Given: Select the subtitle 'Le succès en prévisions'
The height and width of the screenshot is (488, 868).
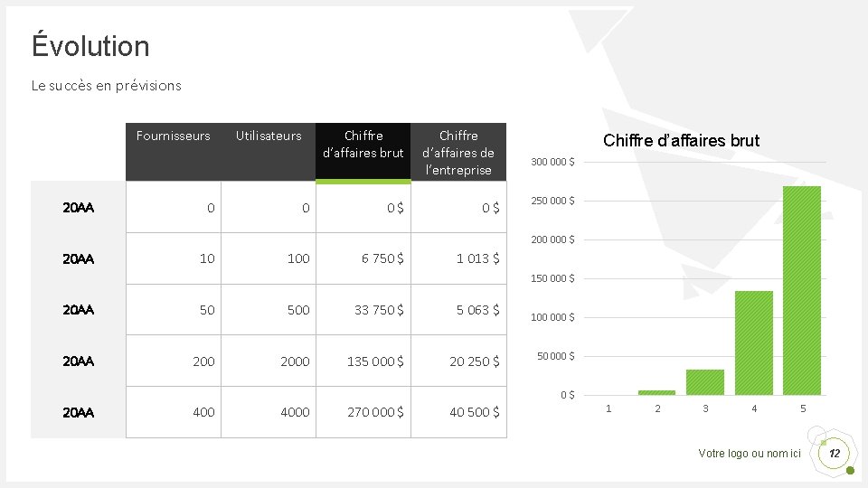Looking at the screenshot, I should [106, 86].
